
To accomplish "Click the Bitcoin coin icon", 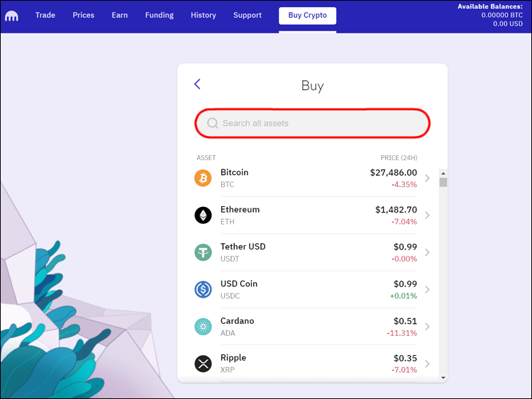I will coord(203,178).
